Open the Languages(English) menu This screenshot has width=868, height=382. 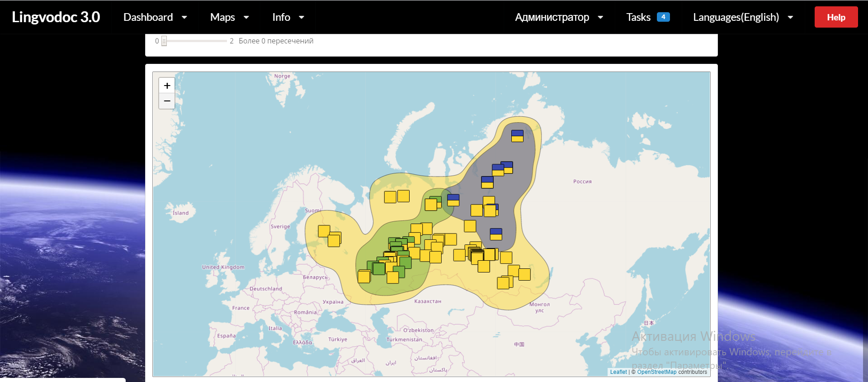(x=743, y=17)
